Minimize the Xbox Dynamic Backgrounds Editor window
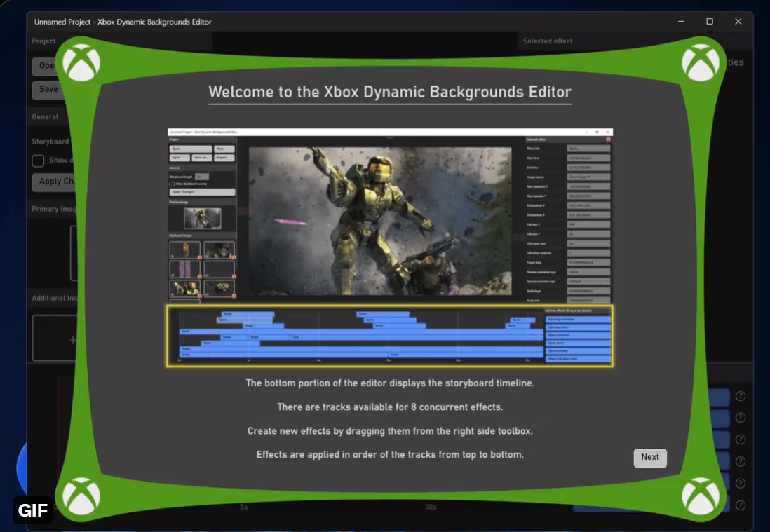 [x=681, y=22]
